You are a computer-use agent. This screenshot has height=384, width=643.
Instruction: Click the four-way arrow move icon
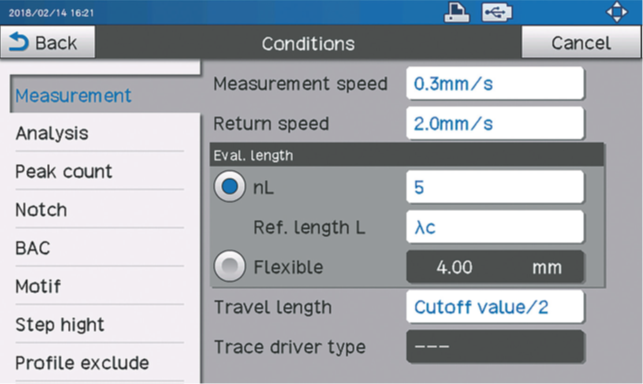point(617,12)
